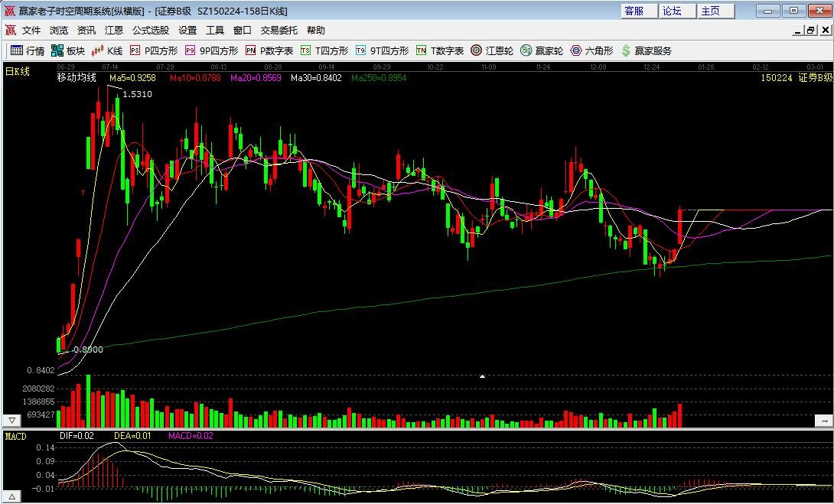Viewport: 834px width, 504px height.
Task: Select the DEA=0.01 readout
Action: [132, 436]
